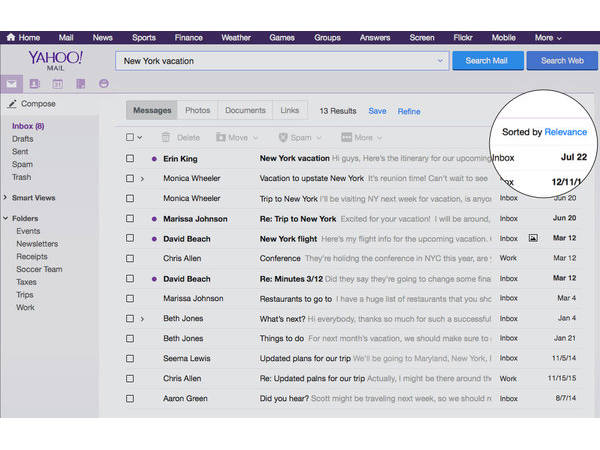Click the Refine link

(409, 111)
